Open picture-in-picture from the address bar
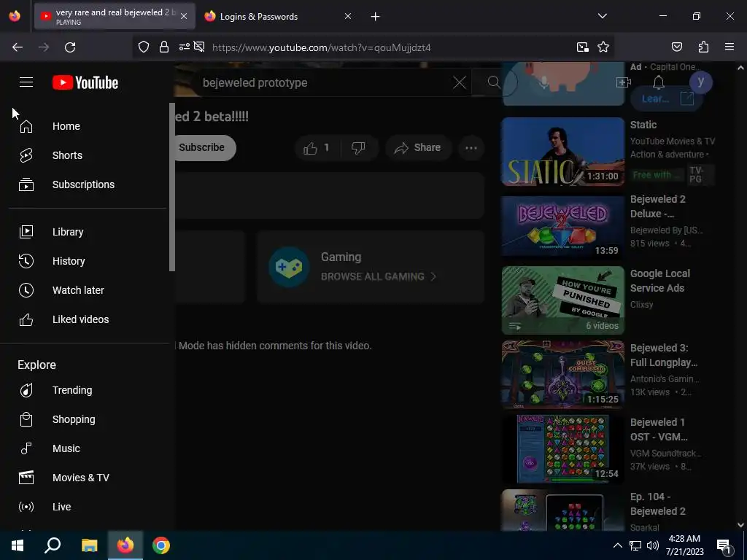The height and width of the screenshot is (560, 747). [583, 47]
